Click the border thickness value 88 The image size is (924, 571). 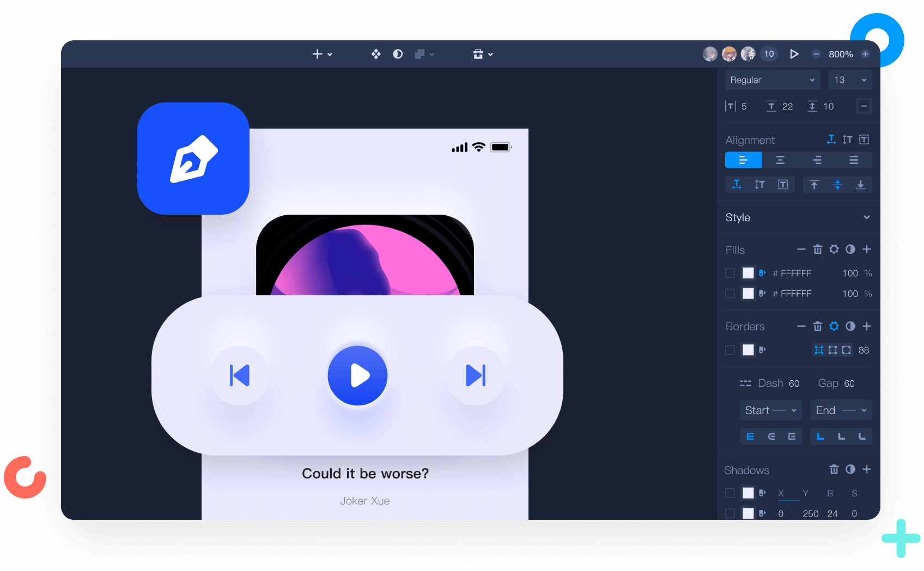point(864,350)
